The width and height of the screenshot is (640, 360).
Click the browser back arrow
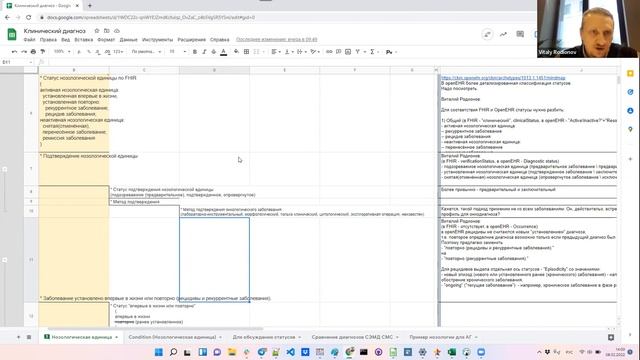click(x=7, y=18)
